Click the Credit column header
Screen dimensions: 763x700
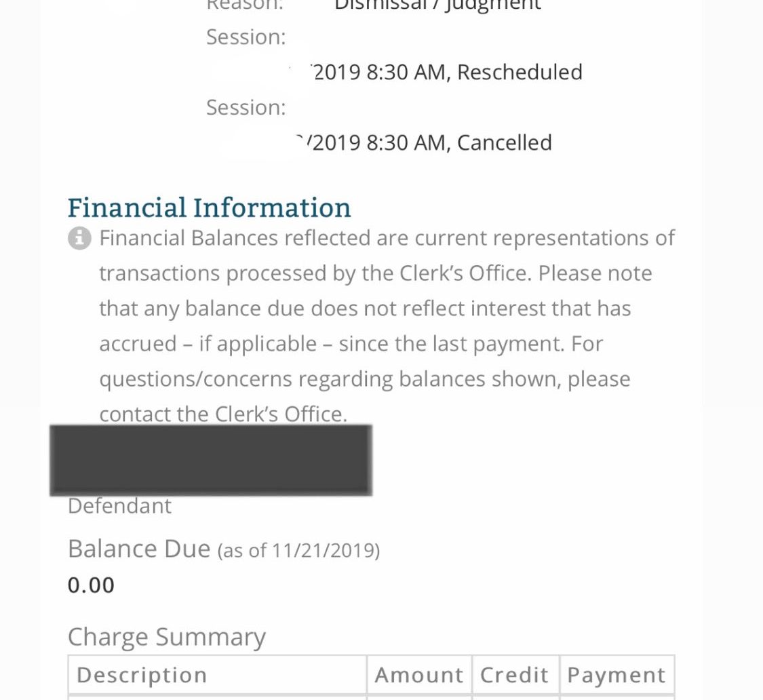click(x=515, y=675)
